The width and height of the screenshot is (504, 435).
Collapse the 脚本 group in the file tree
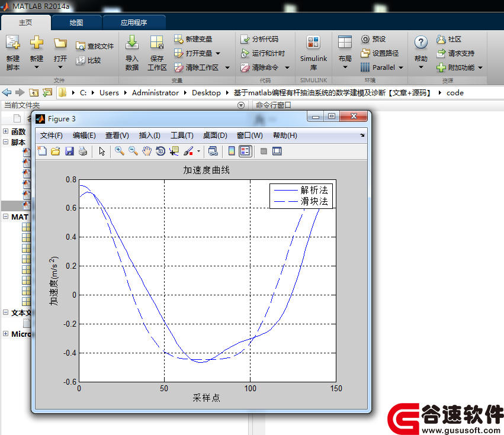tap(5, 141)
